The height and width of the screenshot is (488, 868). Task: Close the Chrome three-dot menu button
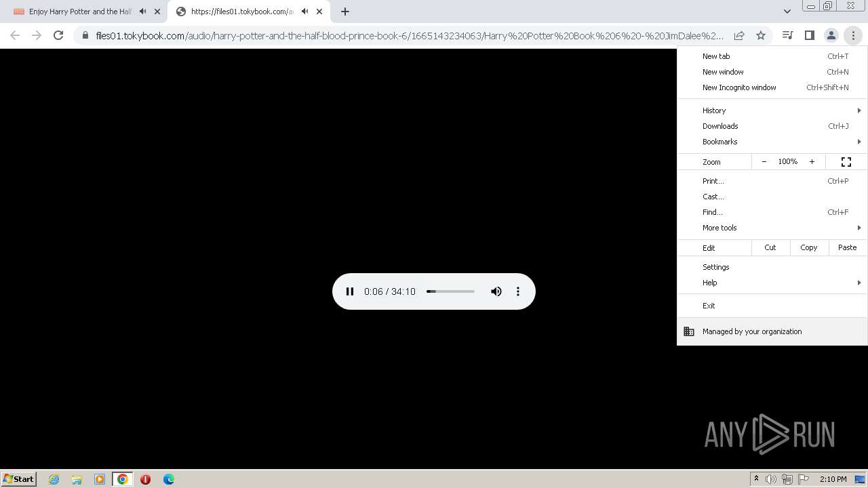[853, 35]
